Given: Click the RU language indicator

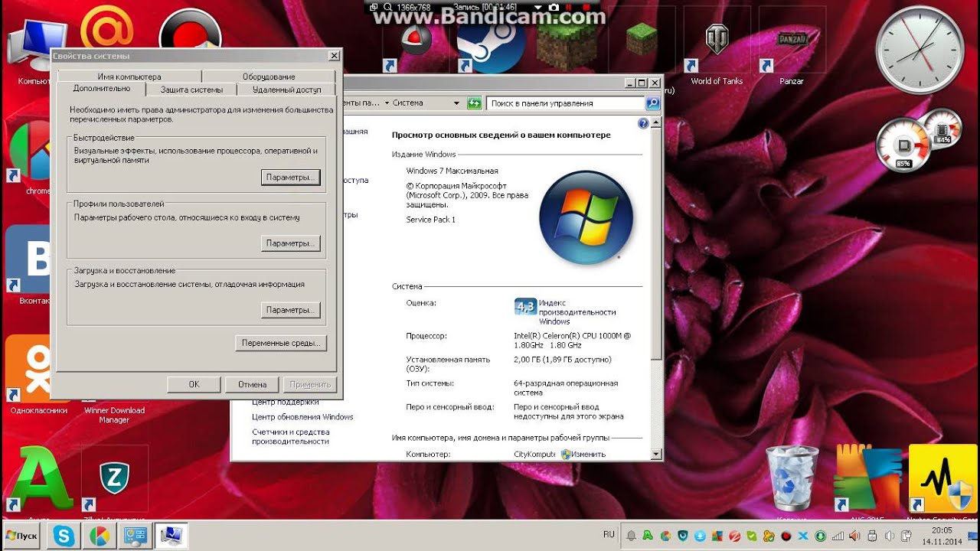Looking at the screenshot, I should coord(609,535).
